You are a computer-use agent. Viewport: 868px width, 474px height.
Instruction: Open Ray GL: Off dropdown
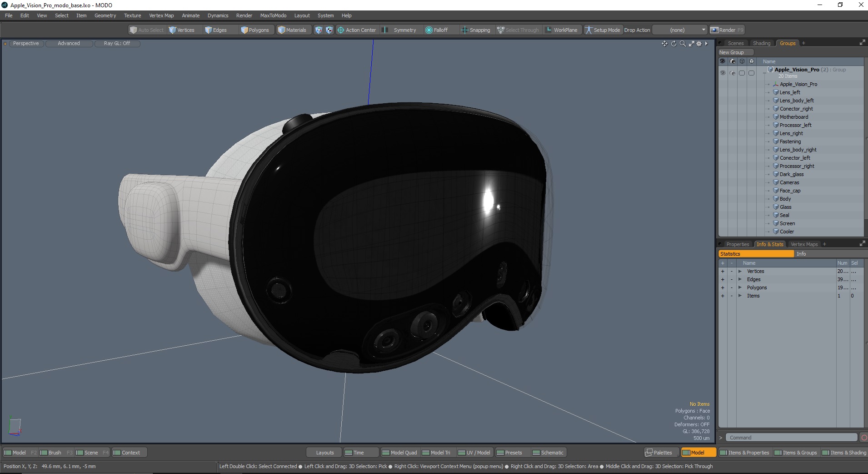click(x=117, y=44)
